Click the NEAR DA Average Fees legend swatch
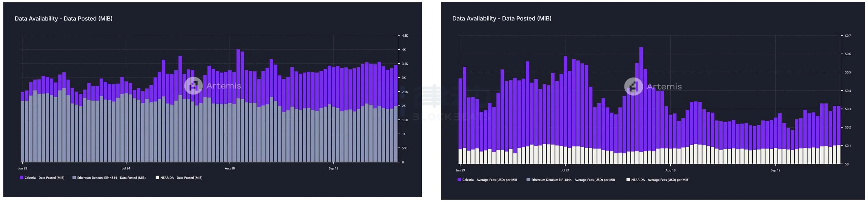The image size is (868, 202). point(628,180)
